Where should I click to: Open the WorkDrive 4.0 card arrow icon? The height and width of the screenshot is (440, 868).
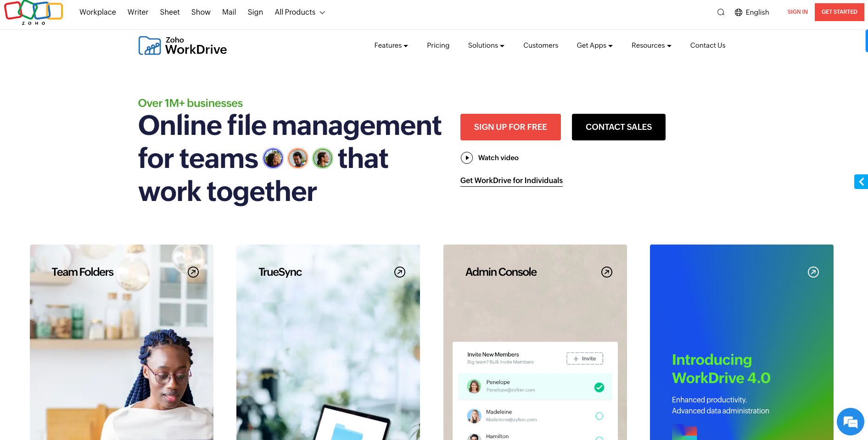coord(813,272)
